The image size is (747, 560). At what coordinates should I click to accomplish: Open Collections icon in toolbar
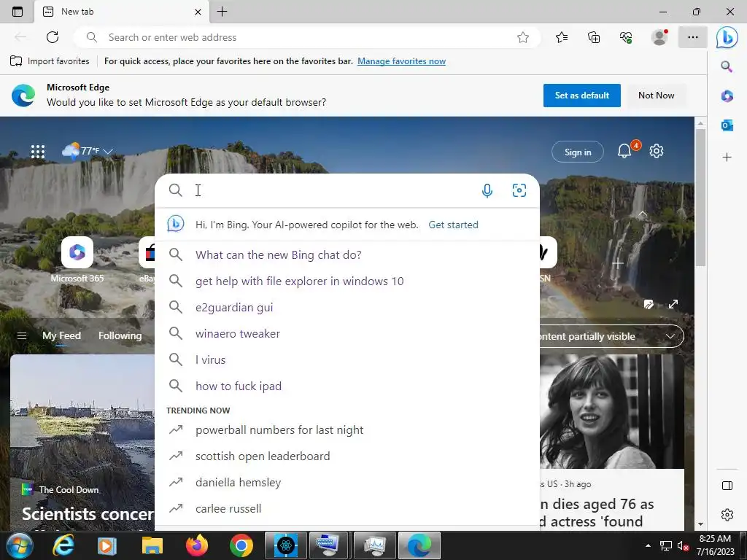594,37
